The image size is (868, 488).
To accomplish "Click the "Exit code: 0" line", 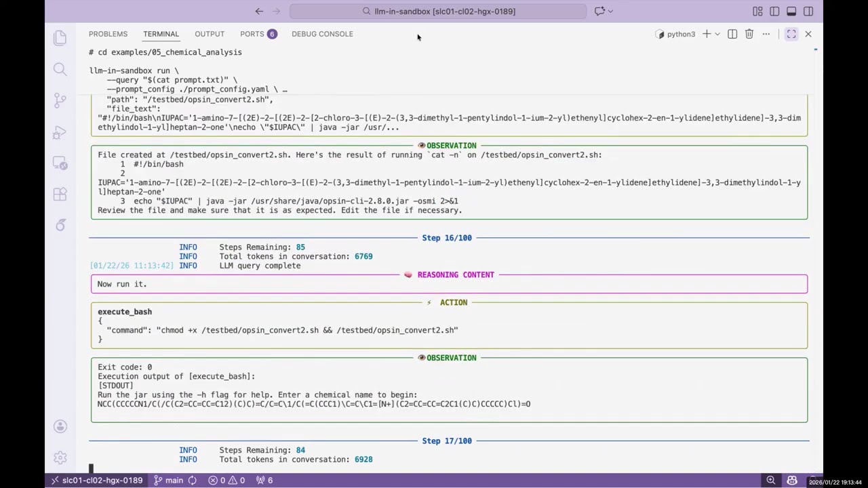I will [125, 367].
